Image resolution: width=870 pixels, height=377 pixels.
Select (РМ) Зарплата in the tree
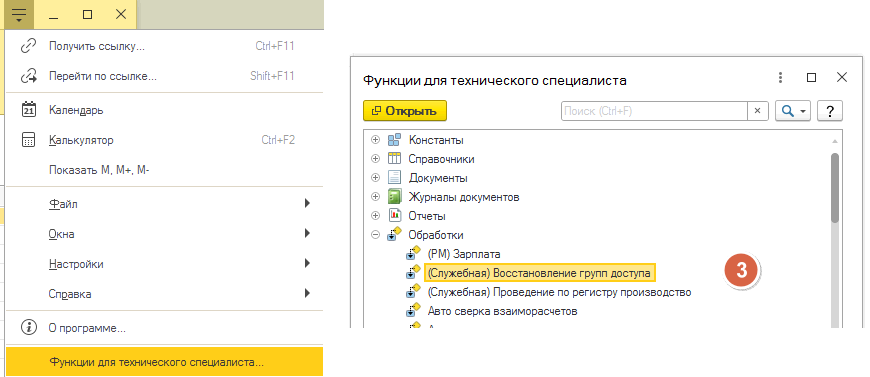(464, 254)
